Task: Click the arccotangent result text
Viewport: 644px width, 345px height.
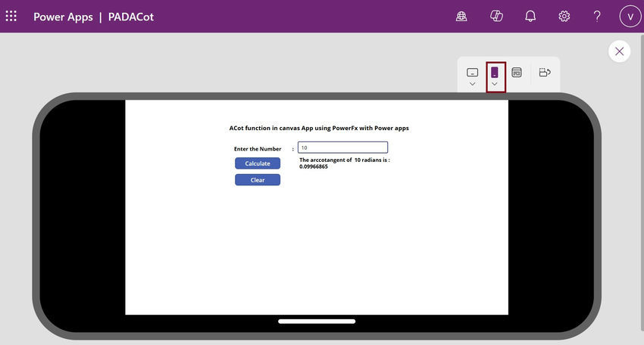Action: coord(344,163)
